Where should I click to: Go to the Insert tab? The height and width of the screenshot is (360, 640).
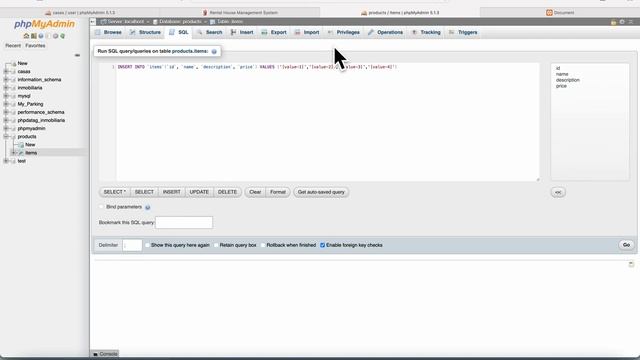[242, 32]
